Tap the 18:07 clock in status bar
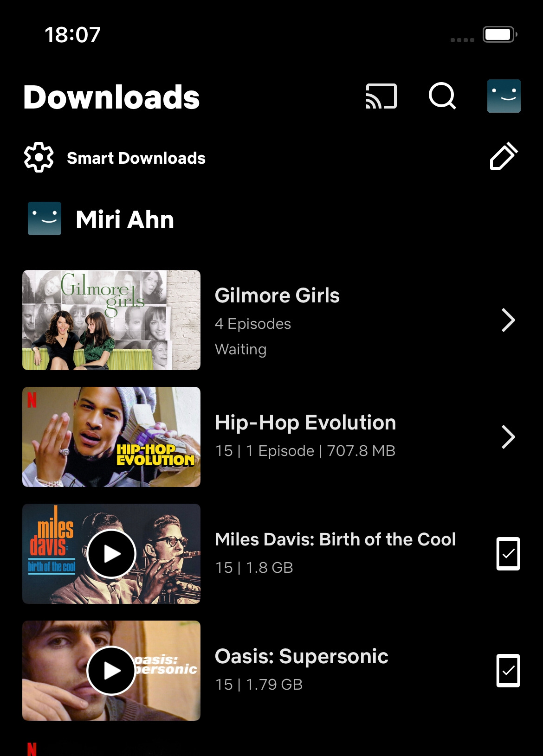This screenshot has height=756, width=543. (x=73, y=35)
